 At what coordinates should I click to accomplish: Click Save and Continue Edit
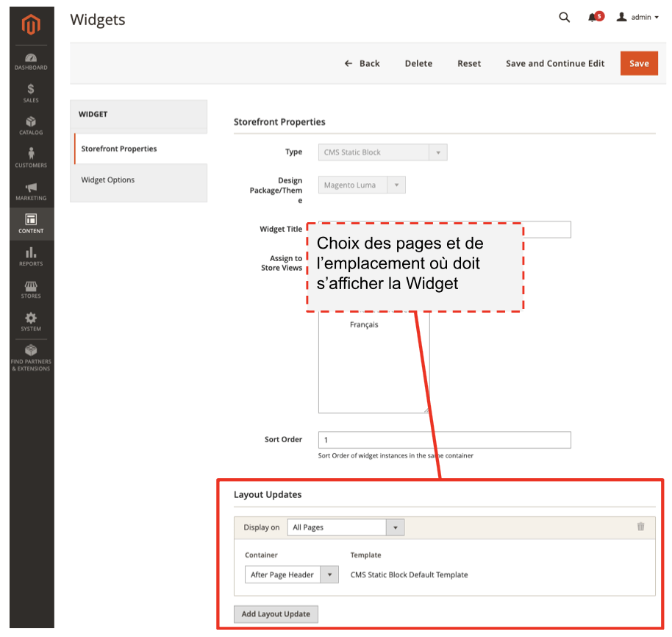click(555, 63)
